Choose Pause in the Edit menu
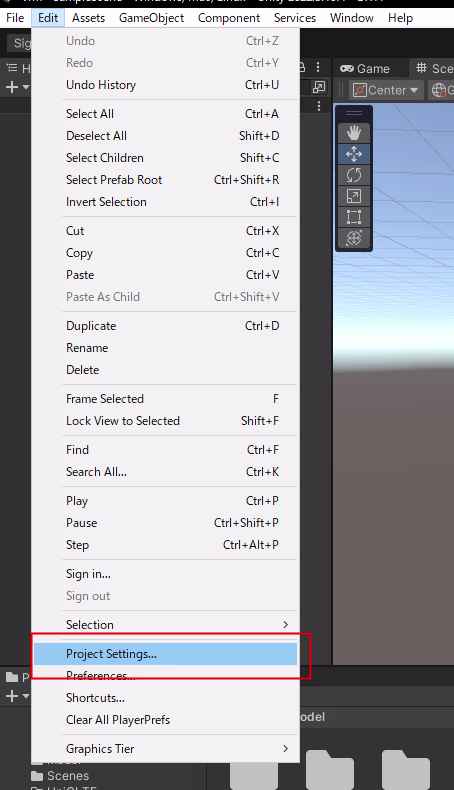 pyautogui.click(x=165, y=523)
